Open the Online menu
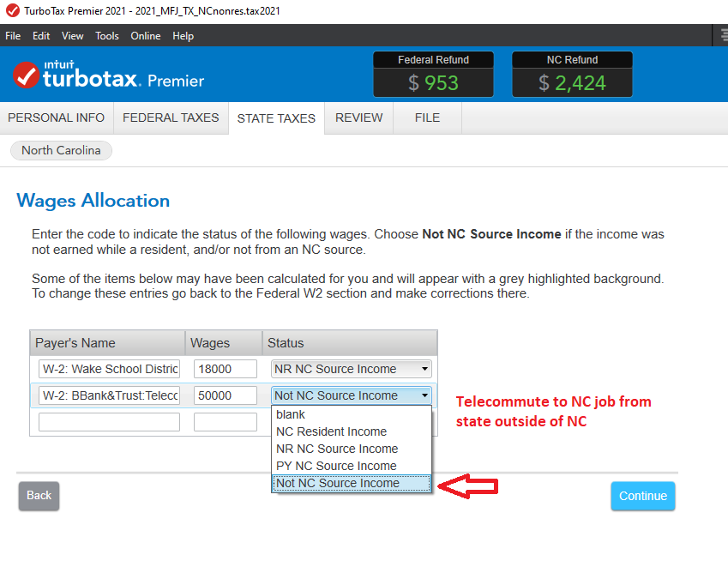 click(x=145, y=36)
